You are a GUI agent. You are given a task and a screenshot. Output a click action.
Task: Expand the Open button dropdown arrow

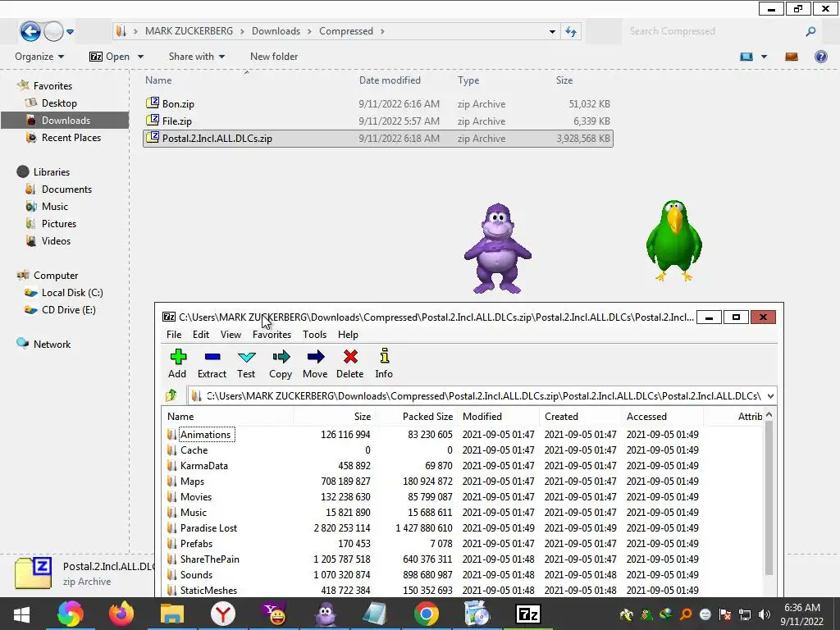tap(140, 57)
